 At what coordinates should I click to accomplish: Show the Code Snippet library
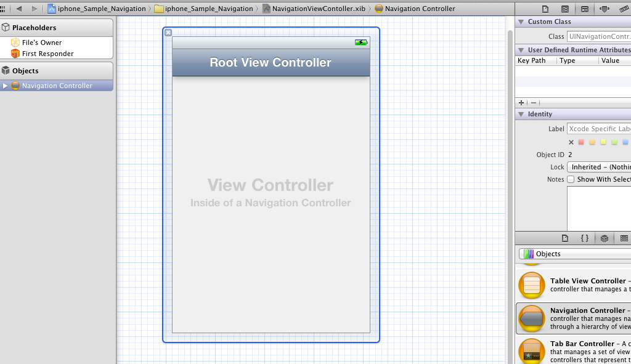point(585,238)
